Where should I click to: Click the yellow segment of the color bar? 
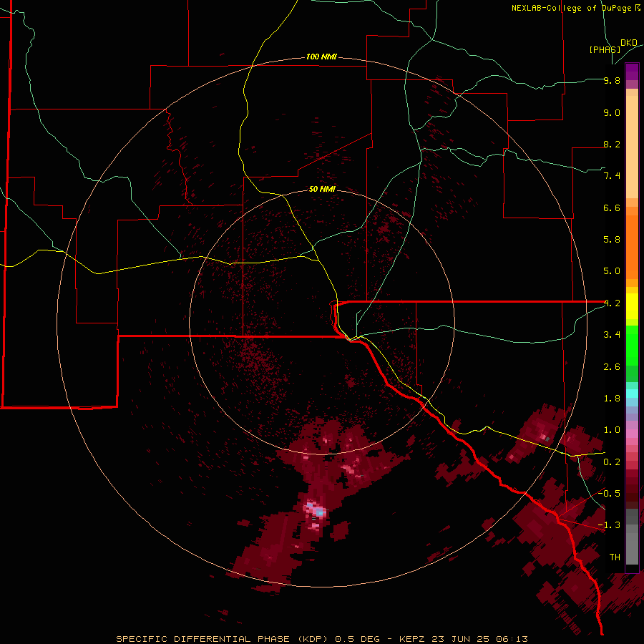click(632, 306)
